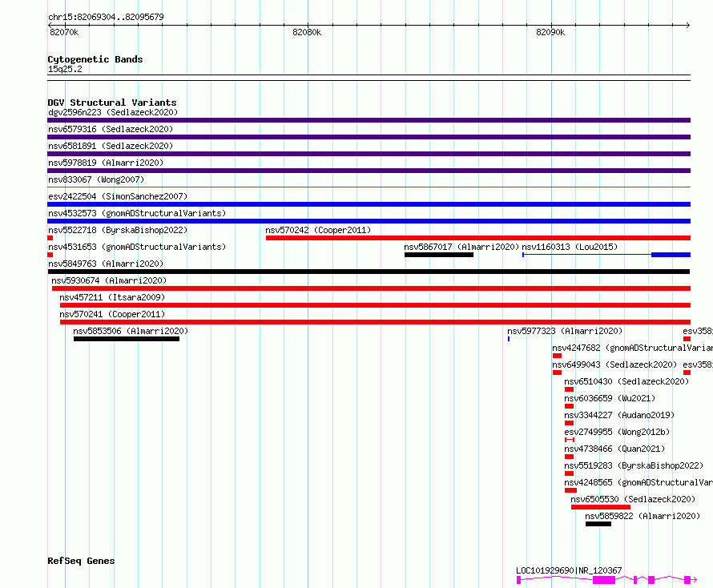Select the 15q25.2 band label
Viewport: 713px width, 588px height.
[x=65, y=69]
